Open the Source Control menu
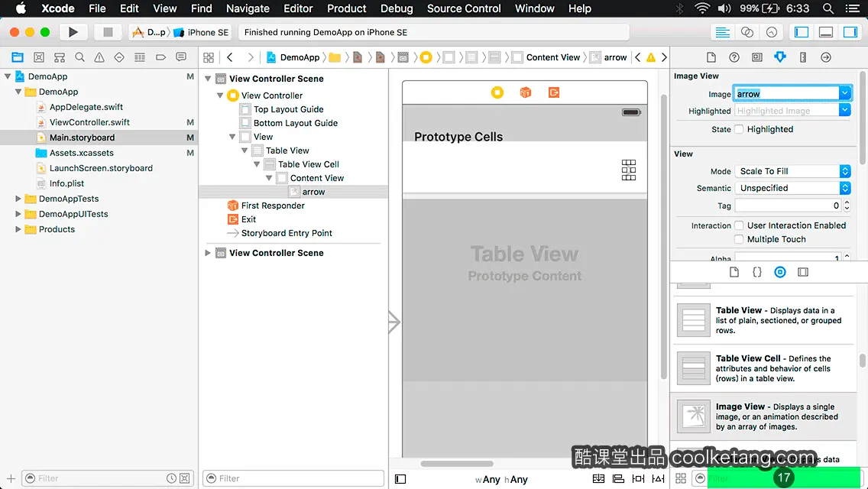 coord(464,8)
